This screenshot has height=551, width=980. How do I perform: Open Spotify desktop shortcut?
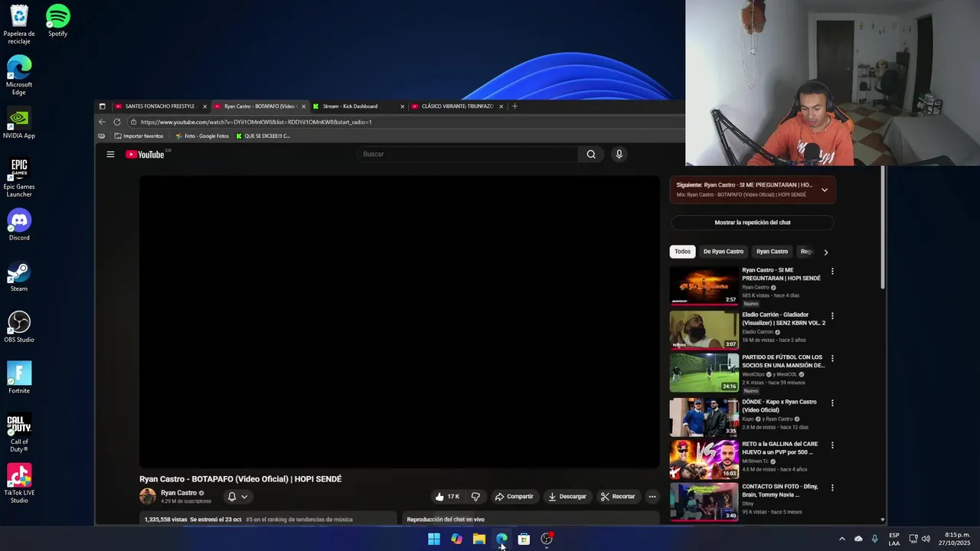(57, 21)
